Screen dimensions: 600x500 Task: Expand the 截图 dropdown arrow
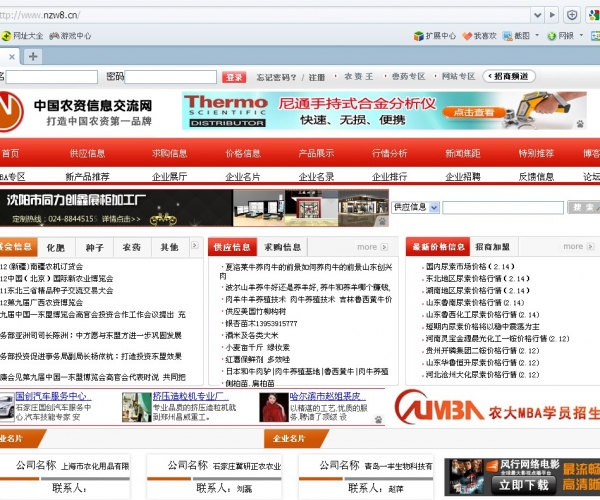539,36
